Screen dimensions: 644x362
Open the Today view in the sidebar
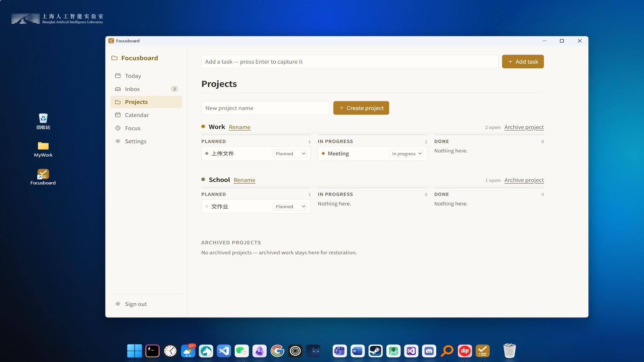point(146,76)
